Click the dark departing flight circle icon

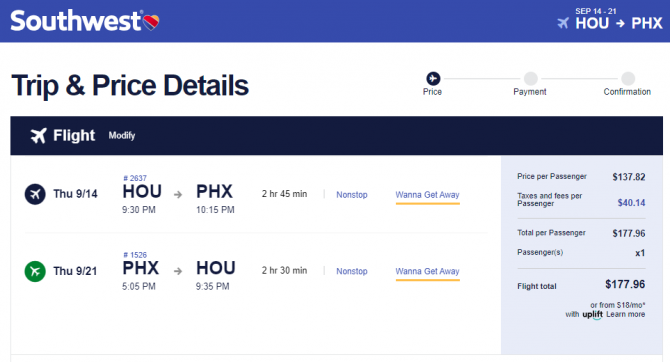click(x=35, y=194)
